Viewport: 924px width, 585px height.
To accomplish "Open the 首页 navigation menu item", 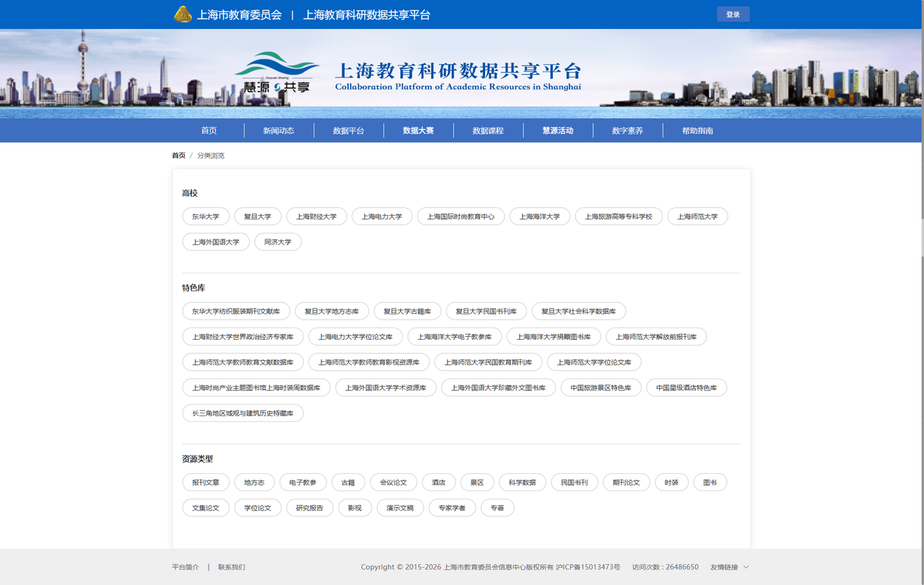I will click(209, 131).
